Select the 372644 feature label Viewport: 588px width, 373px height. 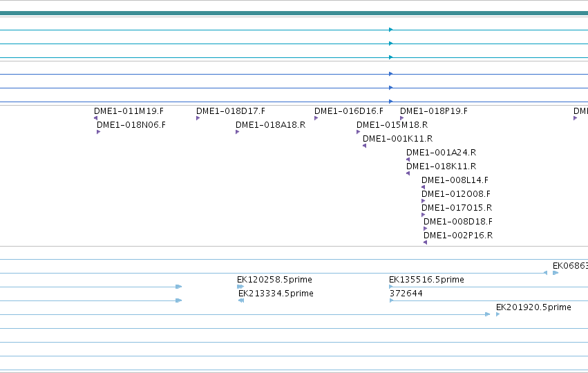point(406,294)
